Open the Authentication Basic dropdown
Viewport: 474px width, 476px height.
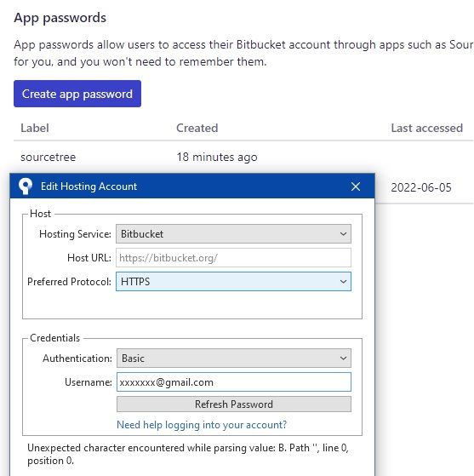click(234, 358)
